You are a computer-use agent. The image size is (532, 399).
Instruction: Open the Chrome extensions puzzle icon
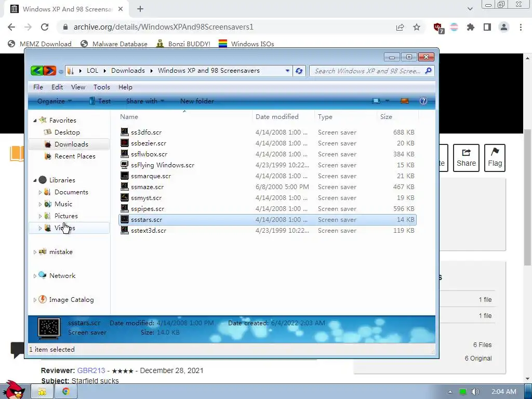(471, 27)
